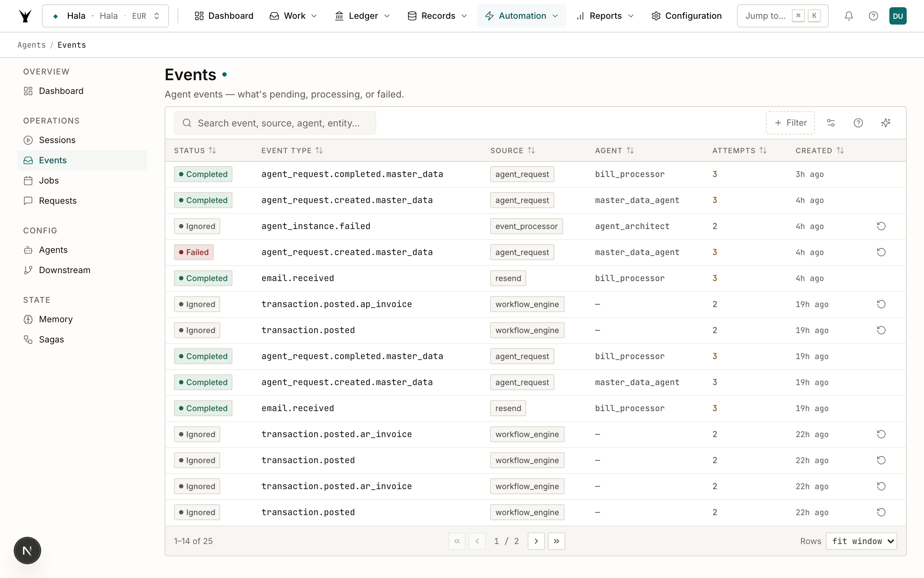Expand the Automation menu

pyautogui.click(x=522, y=16)
